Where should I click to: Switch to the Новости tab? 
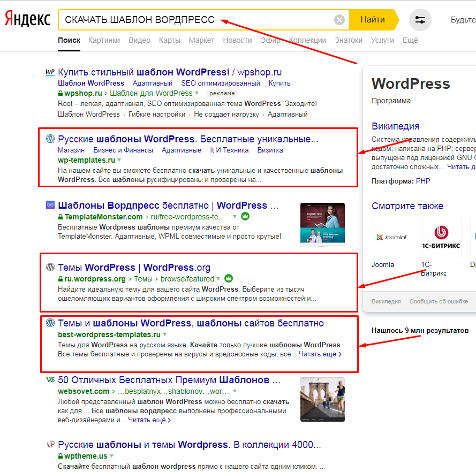(x=237, y=40)
